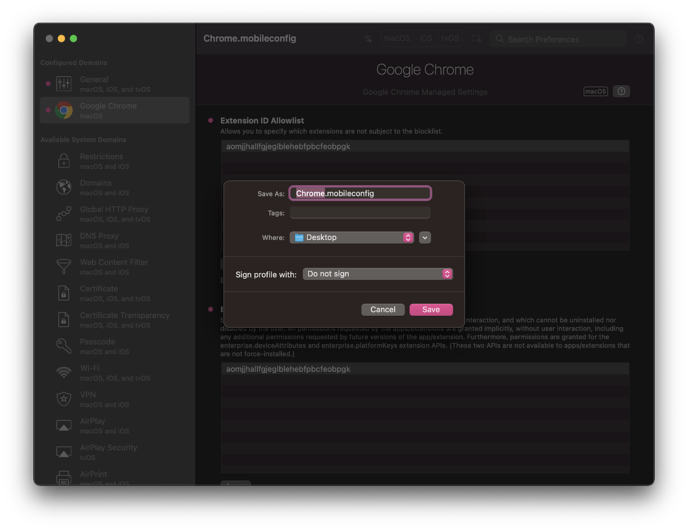Viewport: 688px width, 530px height.
Task: Toggle the macOS platform filter
Action: click(397, 39)
